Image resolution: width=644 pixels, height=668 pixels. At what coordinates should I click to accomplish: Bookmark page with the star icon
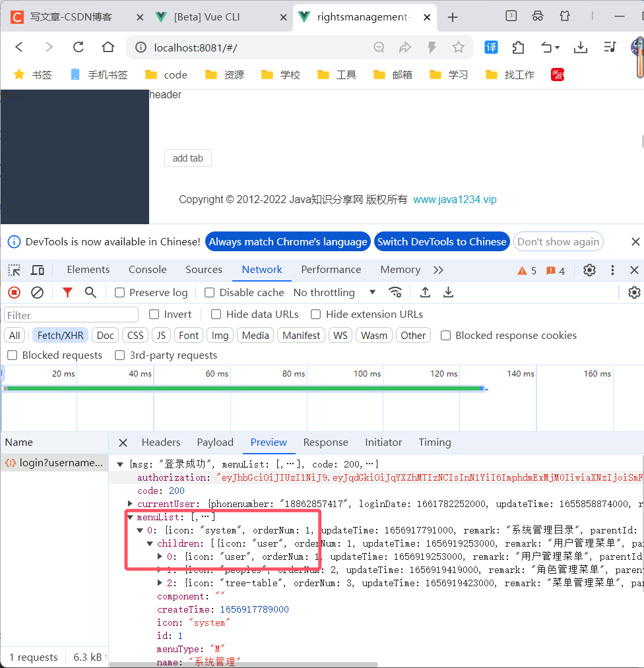[x=458, y=47]
